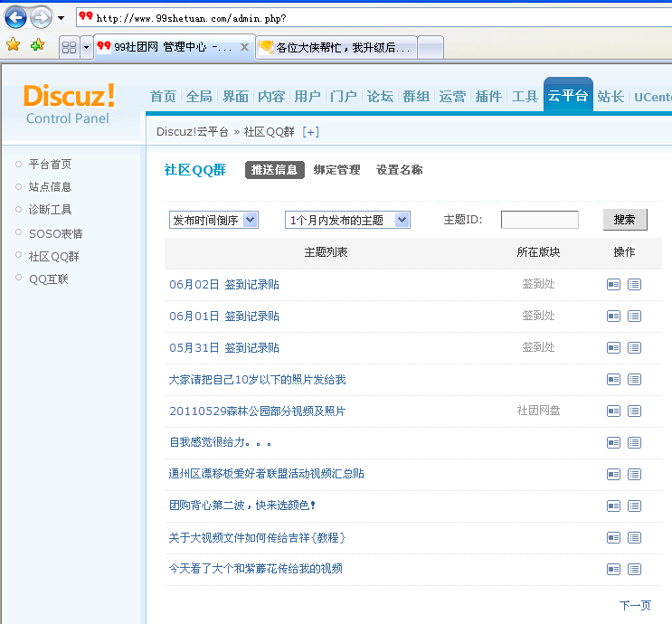This screenshot has width=672, height=624.
Task: Select the 云平台 top menu tab
Action: (x=568, y=95)
